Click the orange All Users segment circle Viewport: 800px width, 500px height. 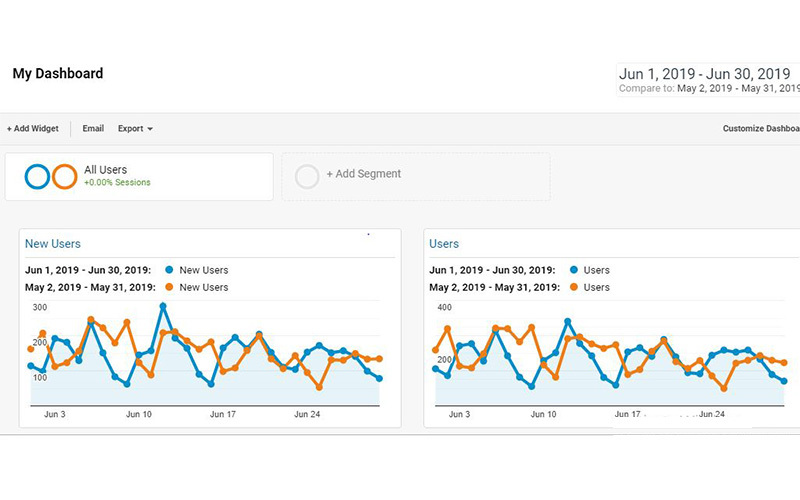tap(64, 177)
